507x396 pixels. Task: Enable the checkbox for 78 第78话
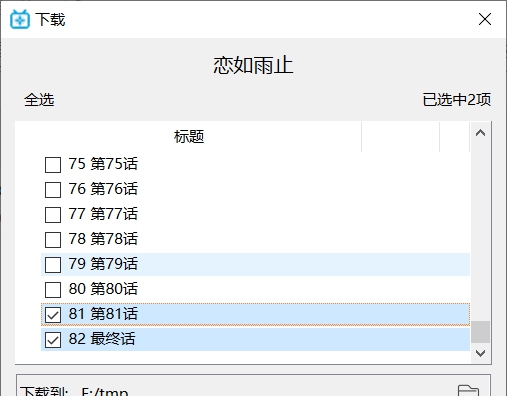click(x=53, y=240)
